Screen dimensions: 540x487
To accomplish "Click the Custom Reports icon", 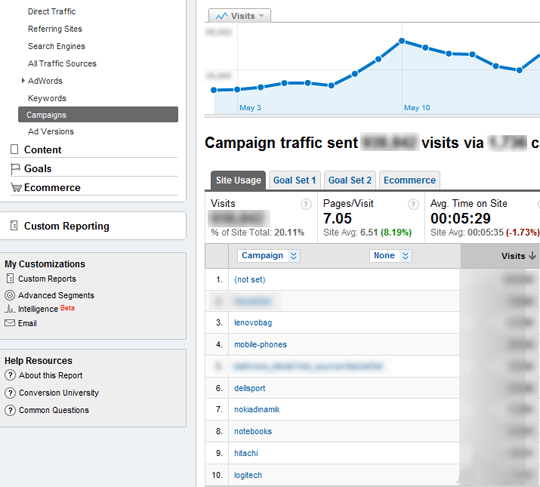I will click(10, 278).
